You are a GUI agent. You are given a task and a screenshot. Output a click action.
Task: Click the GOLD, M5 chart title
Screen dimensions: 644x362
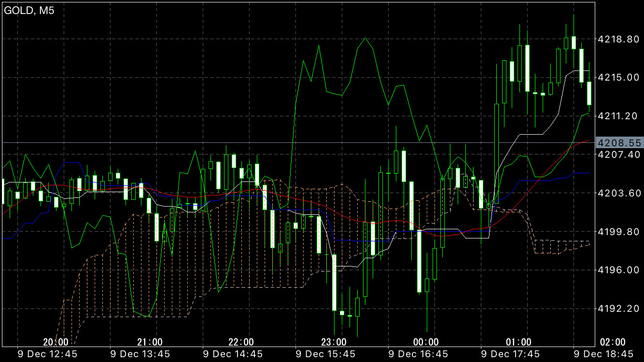click(x=29, y=11)
